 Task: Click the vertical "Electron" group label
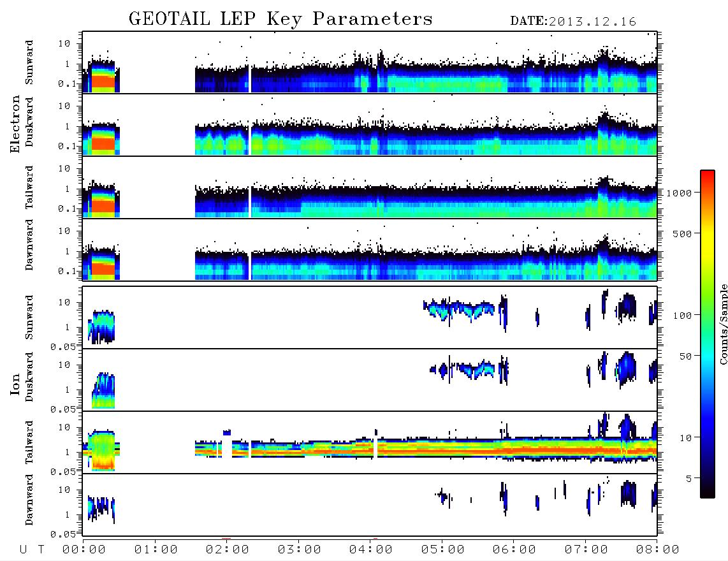tap(15, 124)
